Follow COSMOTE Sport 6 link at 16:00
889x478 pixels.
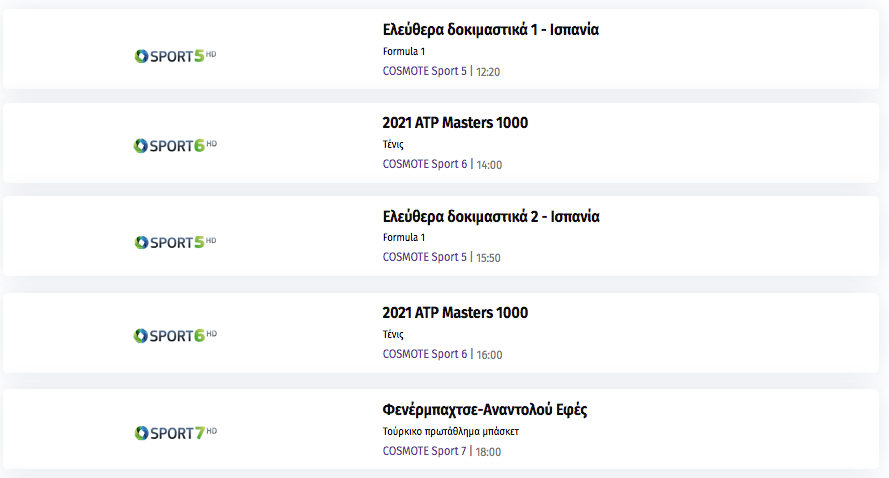pyautogui.click(x=425, y=354)
